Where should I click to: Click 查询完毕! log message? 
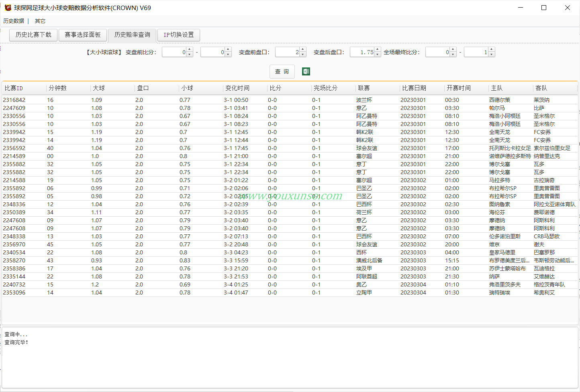tap(16, 342)
